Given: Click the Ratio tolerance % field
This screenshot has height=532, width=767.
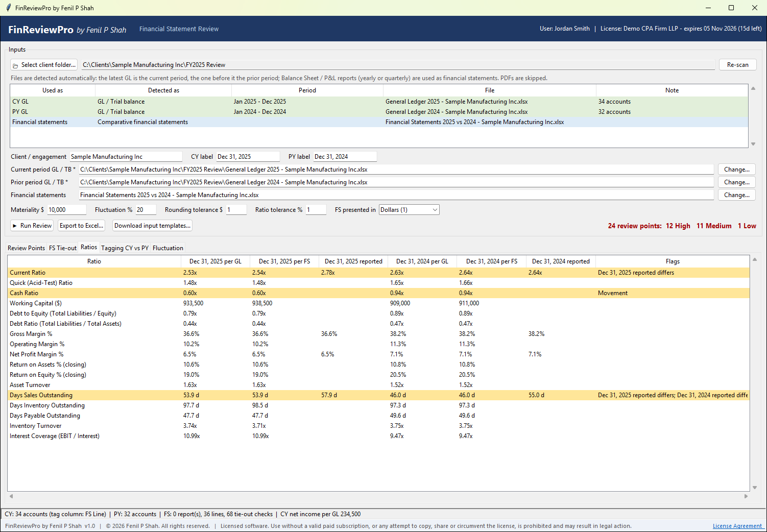Looking at the screenshot, I should tap(316, 210).
